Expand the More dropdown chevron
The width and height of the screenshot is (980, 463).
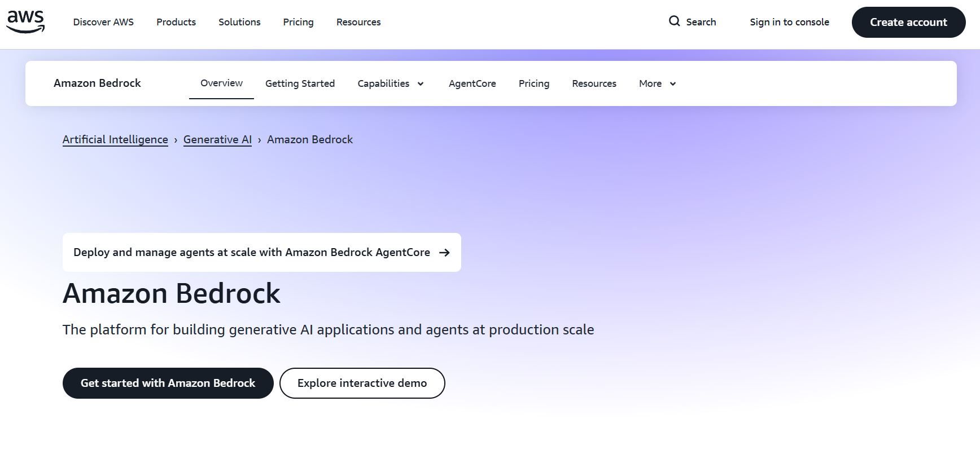pyautogui.click(x=673, y=84)
